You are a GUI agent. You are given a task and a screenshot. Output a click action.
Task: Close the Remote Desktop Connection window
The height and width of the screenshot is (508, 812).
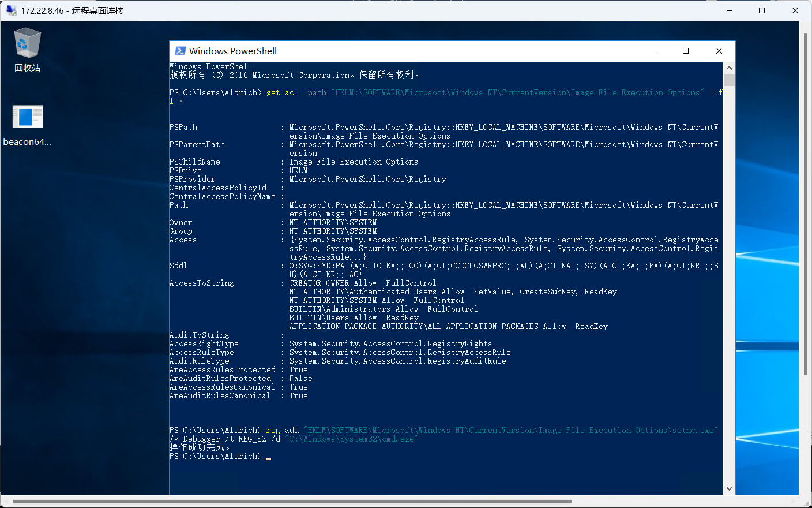click(x=795, y=10)
